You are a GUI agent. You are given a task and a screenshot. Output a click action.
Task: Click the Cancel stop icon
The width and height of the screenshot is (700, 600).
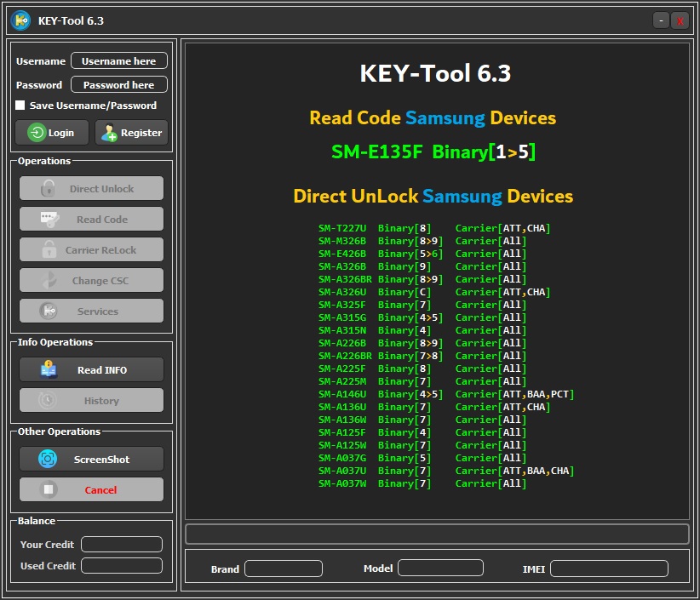click(49, 489)
